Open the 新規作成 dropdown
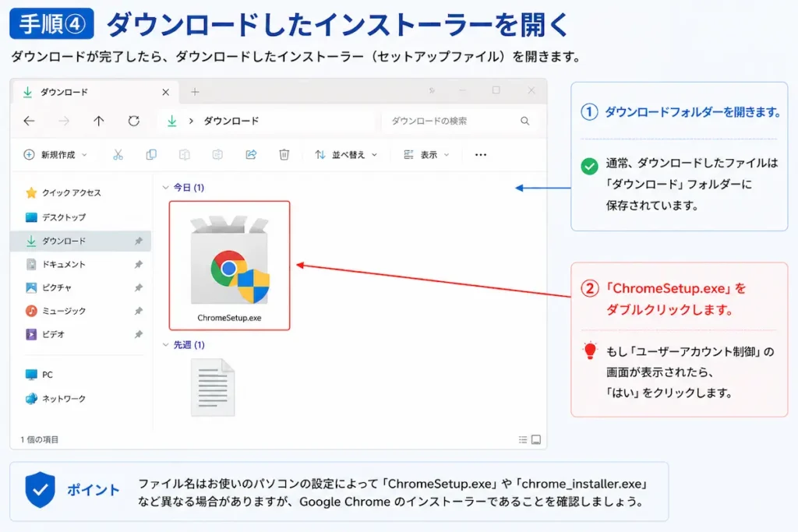This screenshot has height=532, width=798. pyautogui.click(x=55, y=155)
